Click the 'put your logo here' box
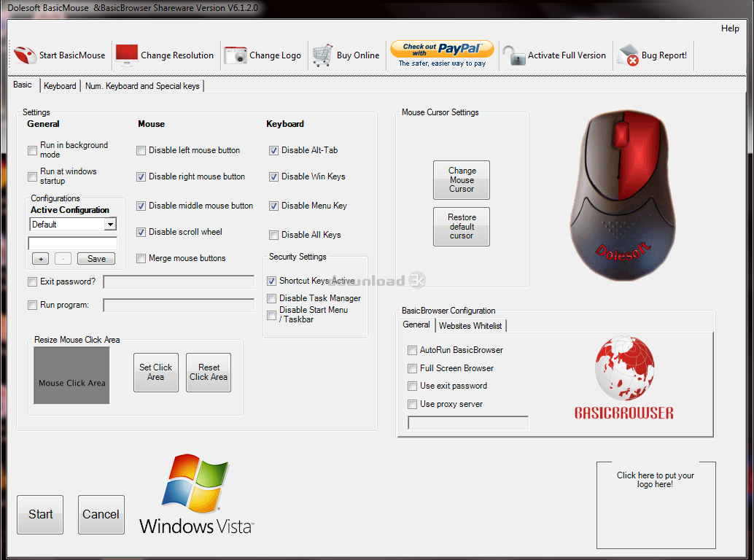This screenshot has width=754, height=560. pos(656,505)
